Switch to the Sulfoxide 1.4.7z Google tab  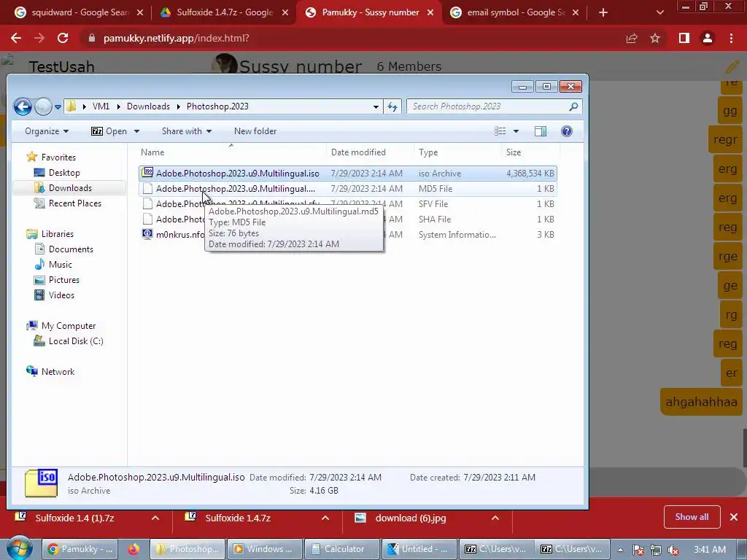[224, 12]
